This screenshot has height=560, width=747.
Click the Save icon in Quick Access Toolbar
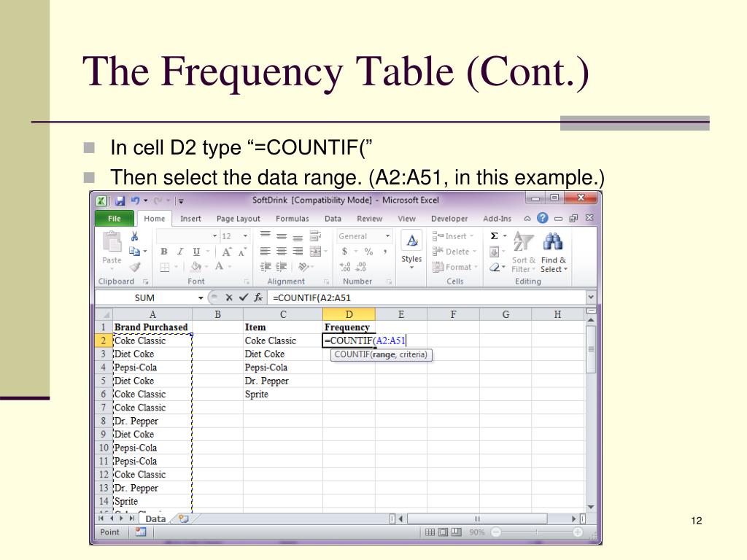coord(120,201)
